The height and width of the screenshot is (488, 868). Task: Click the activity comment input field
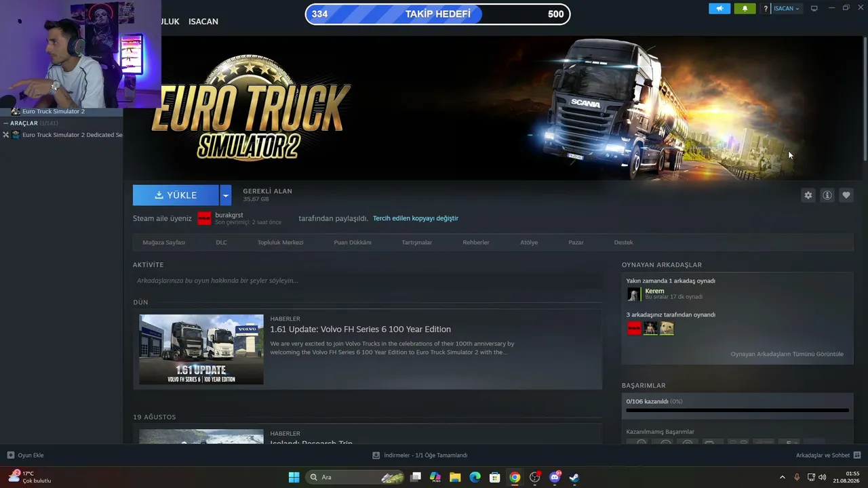point(368,281)
